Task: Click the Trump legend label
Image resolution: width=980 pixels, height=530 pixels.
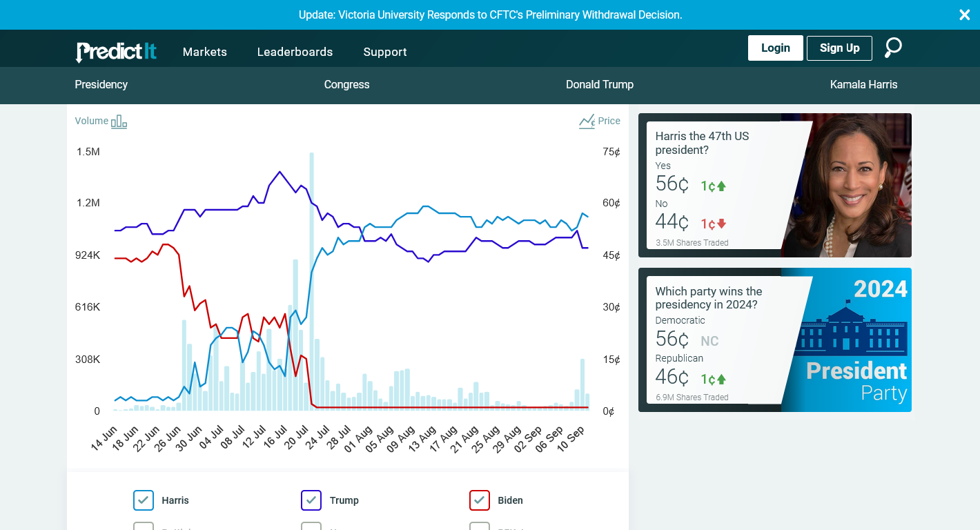Action: pos(344,500)
